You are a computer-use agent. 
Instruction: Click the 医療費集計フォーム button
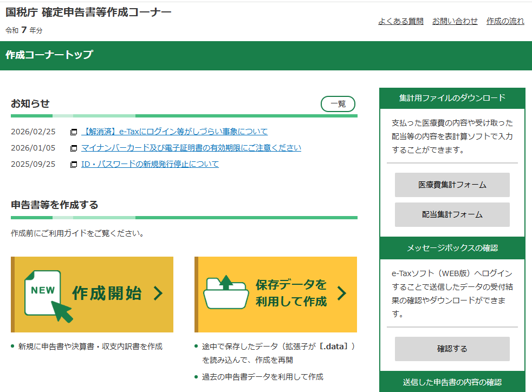click(453, 185)
